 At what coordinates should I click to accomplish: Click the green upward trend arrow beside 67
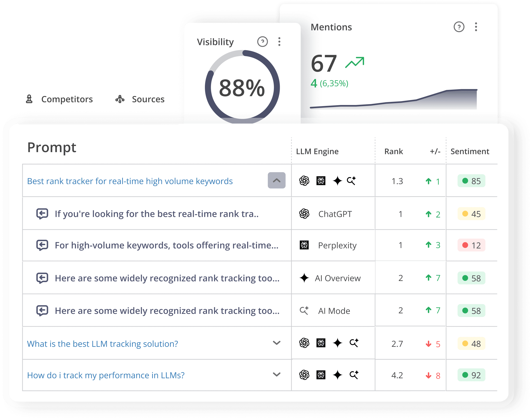pyautogui.click(x=355, y=62)
